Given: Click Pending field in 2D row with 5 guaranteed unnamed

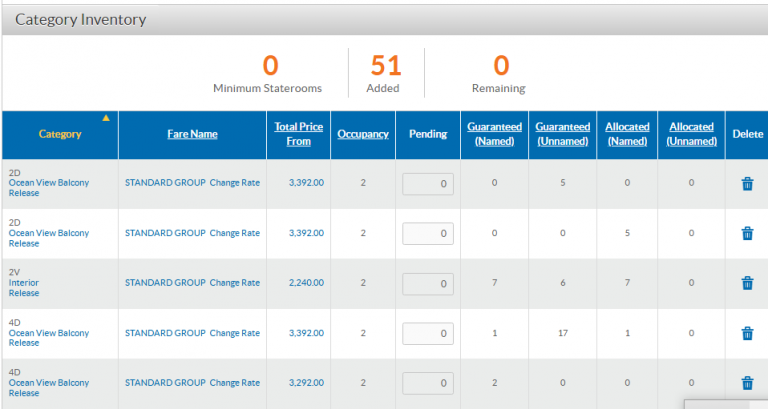Looking at the screenshot, I should click(x=428, y=184).
